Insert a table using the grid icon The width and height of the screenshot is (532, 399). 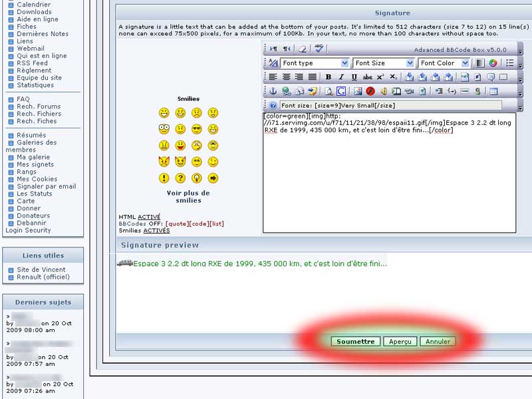pyautogui.click(x=493, y=91)
